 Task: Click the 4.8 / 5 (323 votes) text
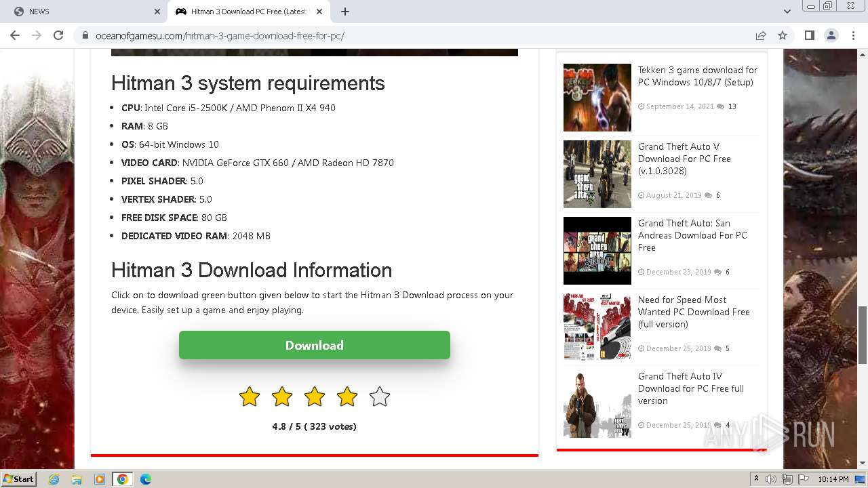pyautogui.click(x=315, y=426)
